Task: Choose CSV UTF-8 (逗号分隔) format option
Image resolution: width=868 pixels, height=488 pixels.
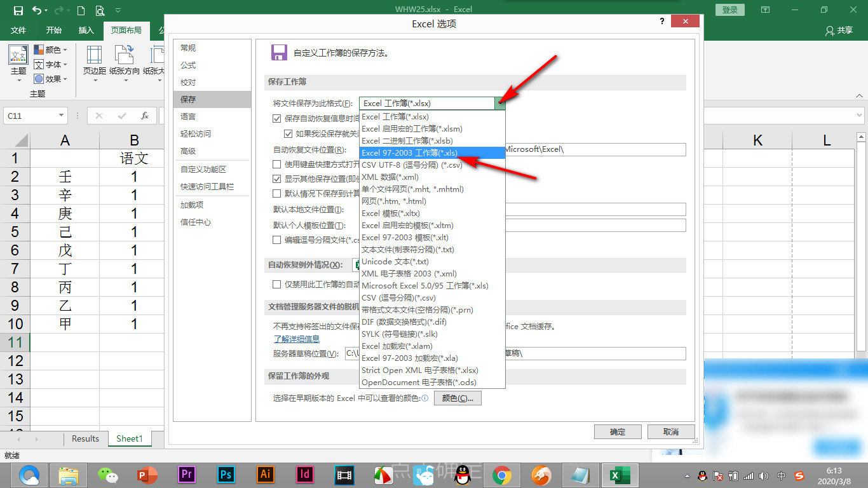Action: click(433, 165)
